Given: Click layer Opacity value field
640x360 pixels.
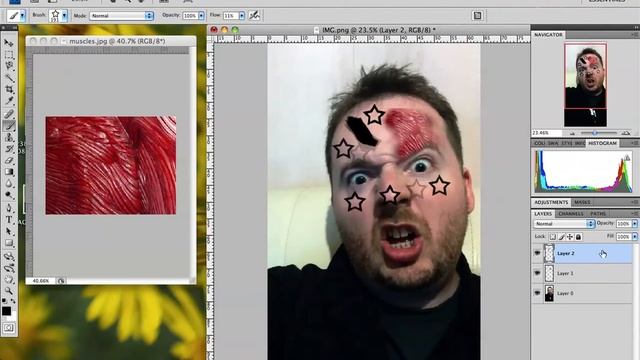Looking at the screenshot, I should click(623, 224).
